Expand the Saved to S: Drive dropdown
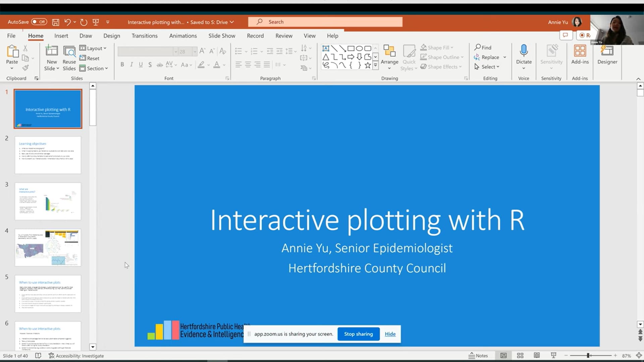This screenshot has width=644, height=362. 232,22
